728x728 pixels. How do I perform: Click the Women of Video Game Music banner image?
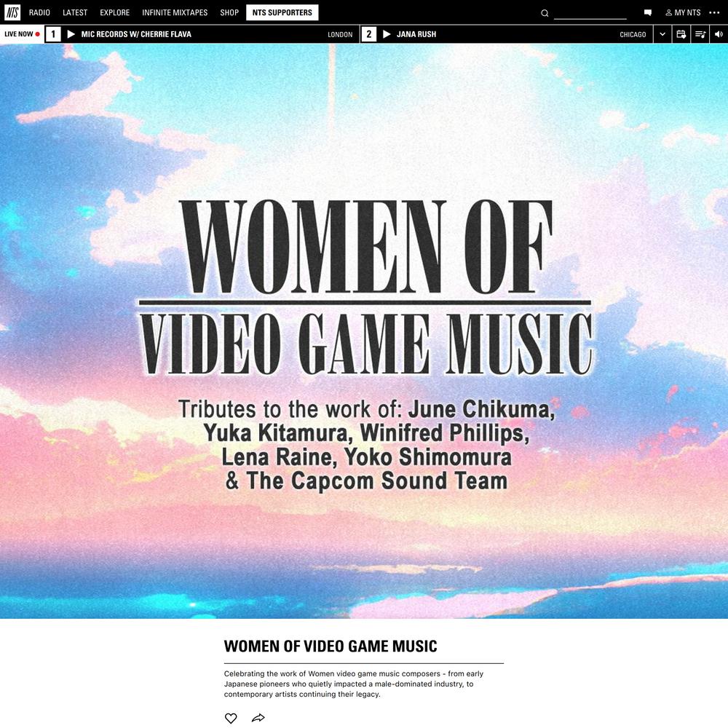point(364,331)
